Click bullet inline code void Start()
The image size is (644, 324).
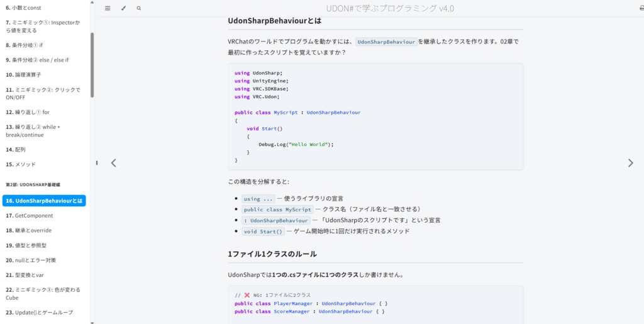coord(264,231)
